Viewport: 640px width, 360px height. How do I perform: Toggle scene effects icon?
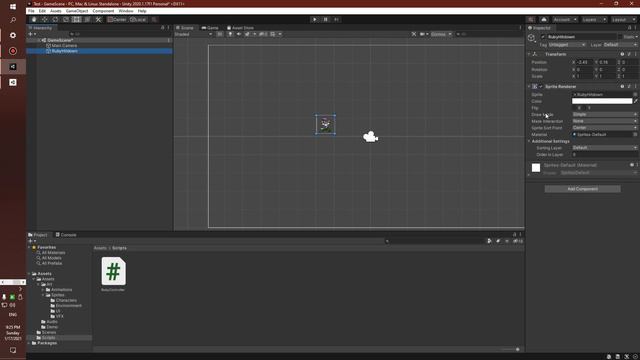click(247, 34)
